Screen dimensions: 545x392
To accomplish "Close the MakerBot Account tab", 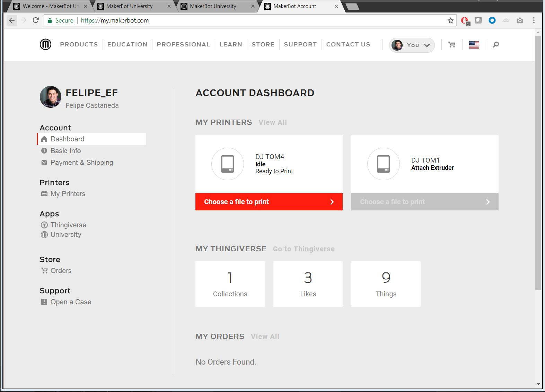I will tap(336, 6).
